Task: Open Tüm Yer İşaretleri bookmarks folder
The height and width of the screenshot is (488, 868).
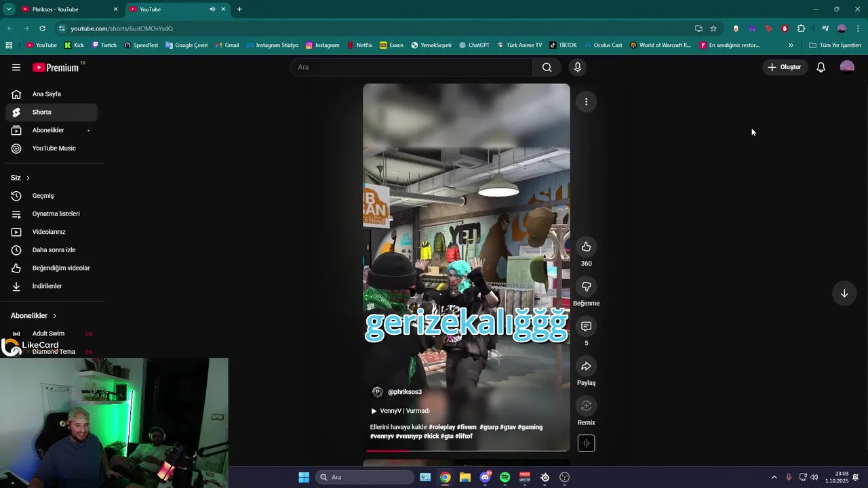Action: (835, 45)
